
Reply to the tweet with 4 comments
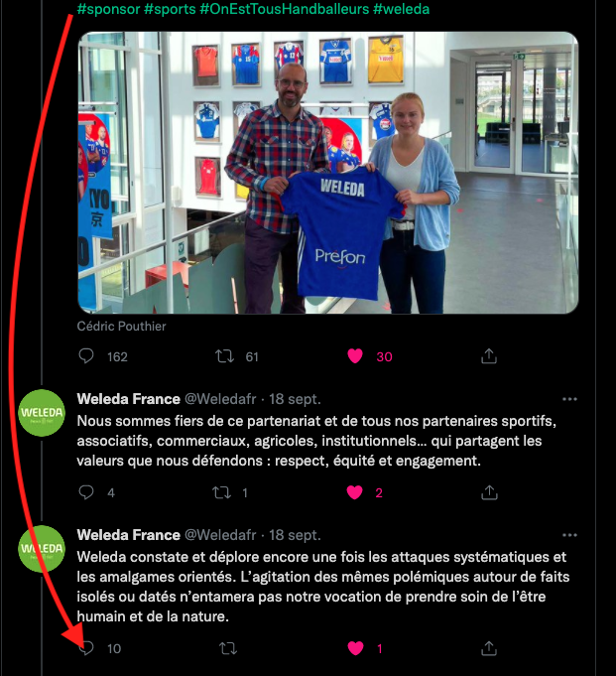point(86,492)
